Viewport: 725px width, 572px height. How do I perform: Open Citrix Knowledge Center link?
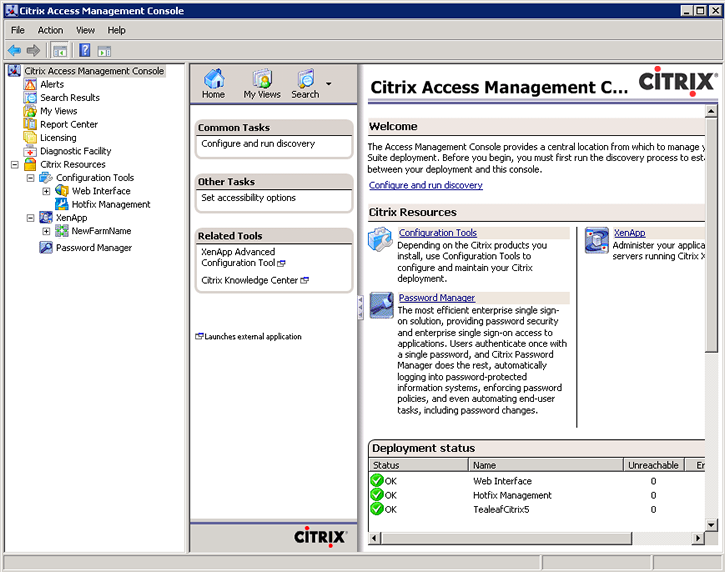(255, 280)
